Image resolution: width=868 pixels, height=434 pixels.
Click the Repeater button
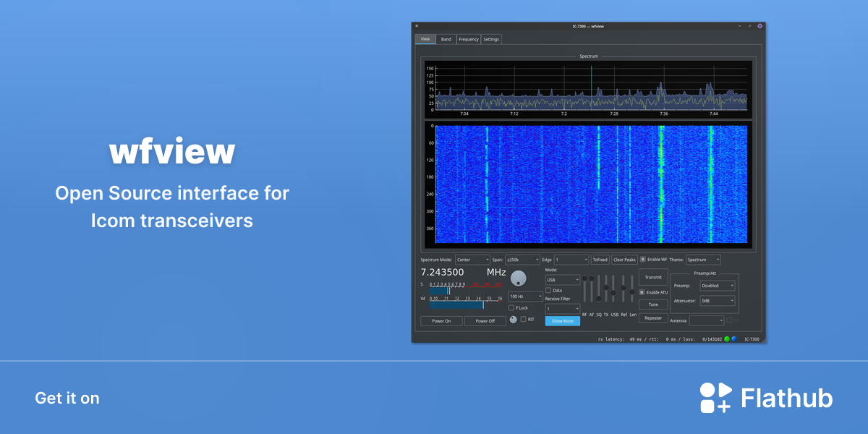(x=653, y=318)
